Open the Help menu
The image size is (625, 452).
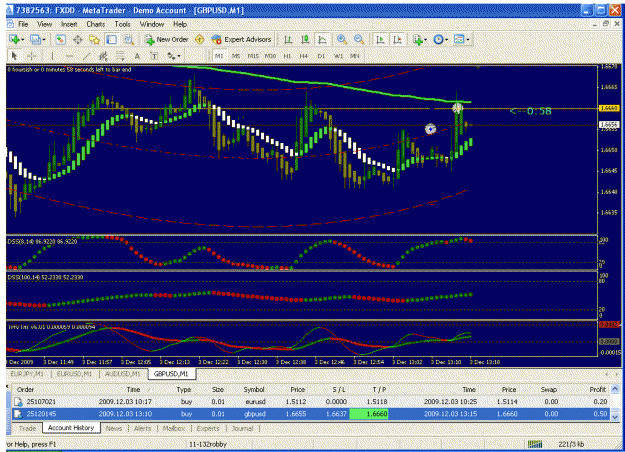click(180, 24)
